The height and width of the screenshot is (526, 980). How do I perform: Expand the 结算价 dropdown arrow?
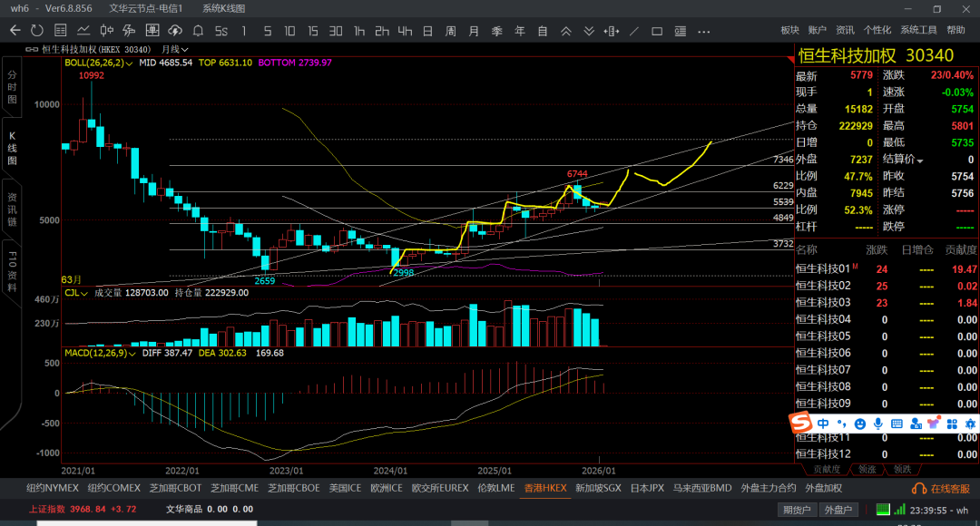[920, 160]
